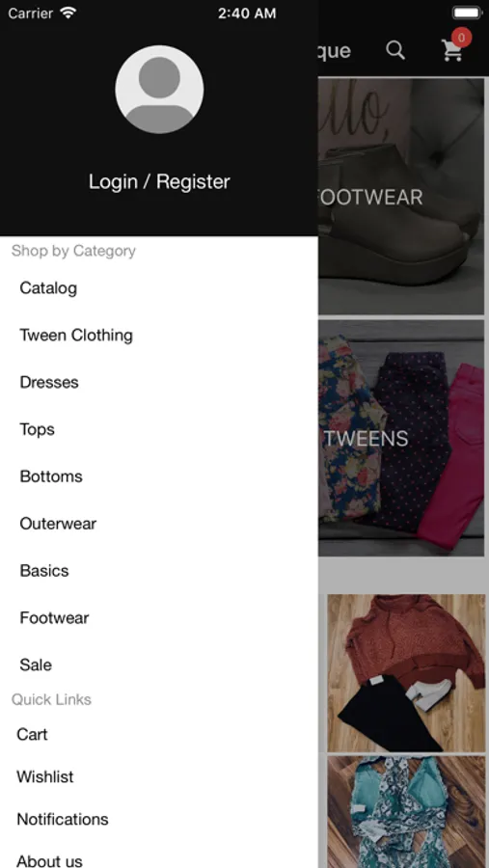489x868 pixels.
Task: Tap the FOOTWEAR banner image
Action: coord(401,197)
